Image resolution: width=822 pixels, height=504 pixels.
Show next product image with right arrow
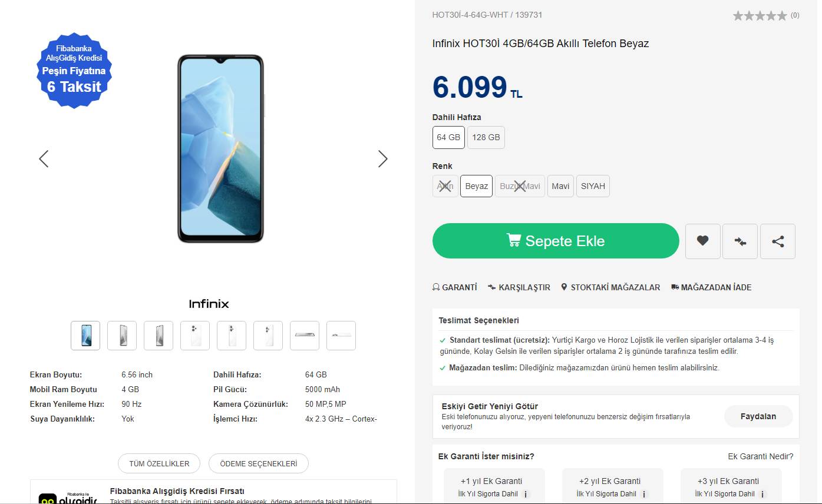382,158
